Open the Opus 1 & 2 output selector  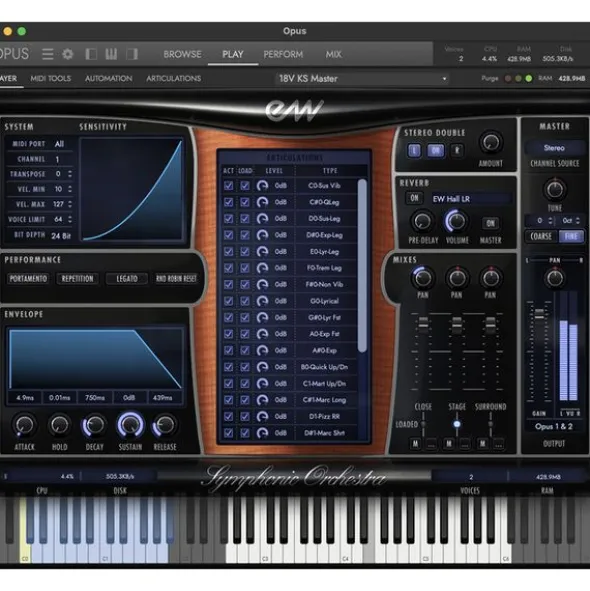pos(554,427)
